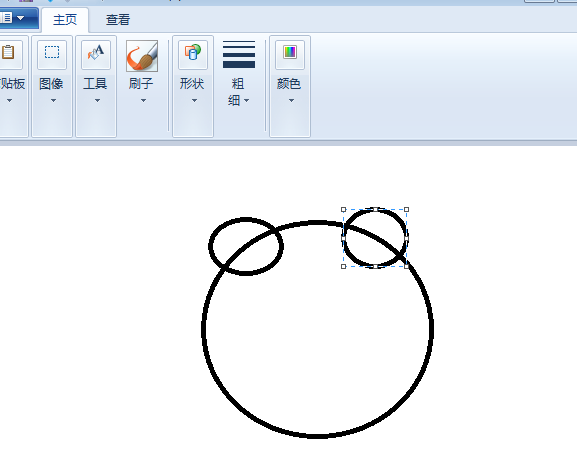Click the 形状 shapes icon

coord(193,54)
